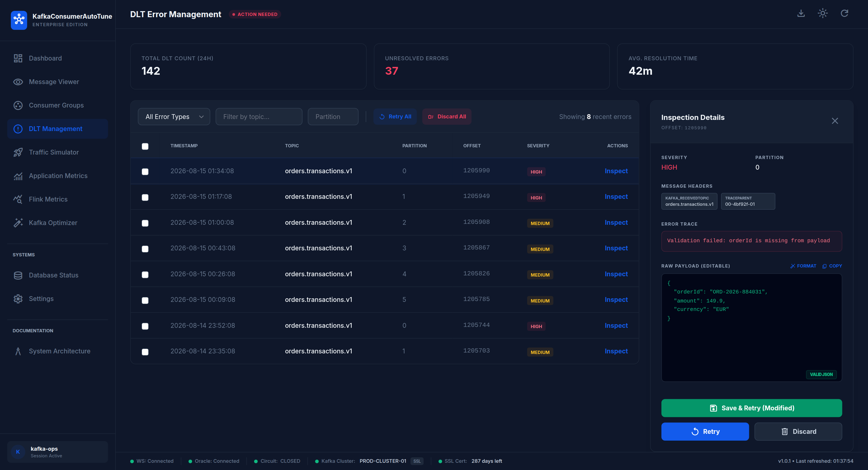Toggle light theme with sun icon
Image resolution: width=868 pixels, height=470 pixels.
822,14
